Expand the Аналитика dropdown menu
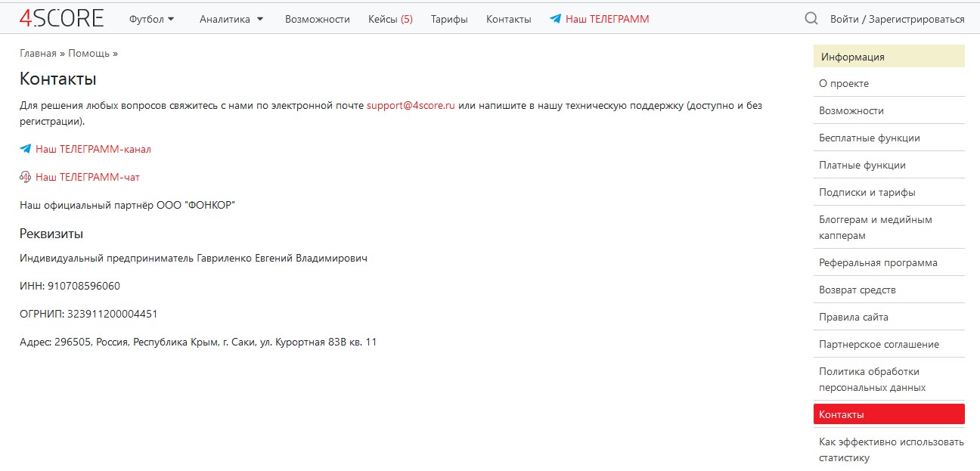The image size is (980, 471). pyautogui.click(x=231, y=19)
